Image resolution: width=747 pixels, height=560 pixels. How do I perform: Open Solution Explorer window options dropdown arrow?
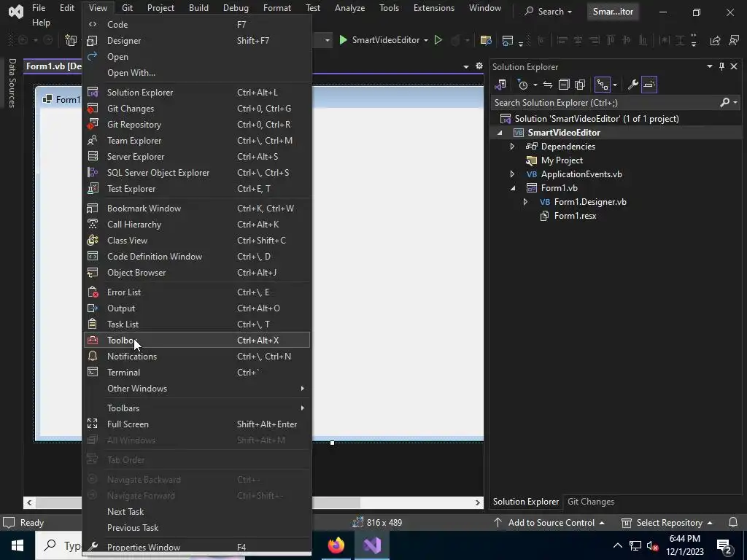click(710, 66)
